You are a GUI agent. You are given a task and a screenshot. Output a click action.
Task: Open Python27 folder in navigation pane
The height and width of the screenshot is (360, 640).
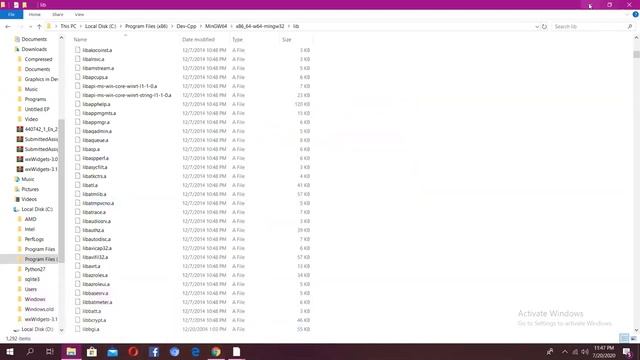click(x=35, y=269)
